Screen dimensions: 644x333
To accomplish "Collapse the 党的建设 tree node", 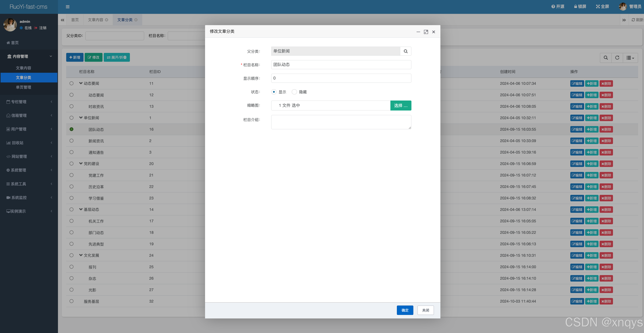I will pos(81,164).
